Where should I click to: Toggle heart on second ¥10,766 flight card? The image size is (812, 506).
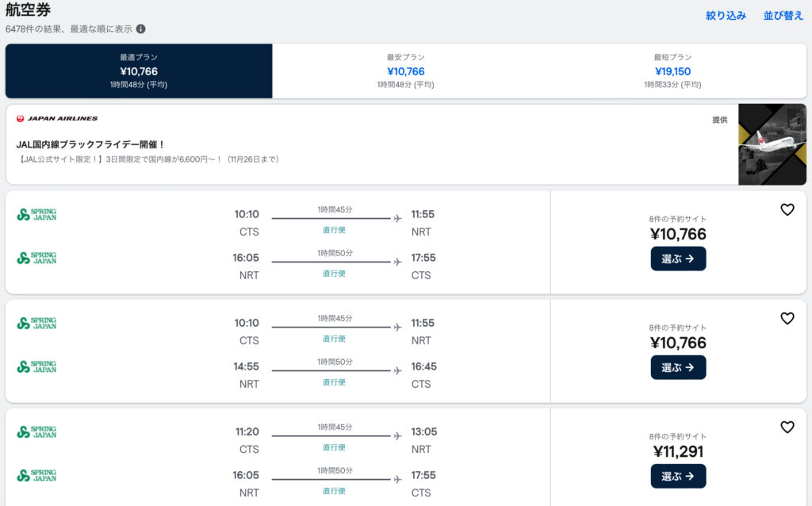pyautogui.click(x=787, y=318)
